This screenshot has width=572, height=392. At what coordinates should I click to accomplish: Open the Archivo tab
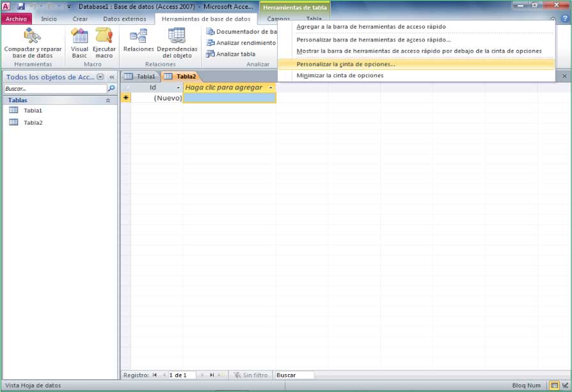pyautogui.click(x=16, y=19)
